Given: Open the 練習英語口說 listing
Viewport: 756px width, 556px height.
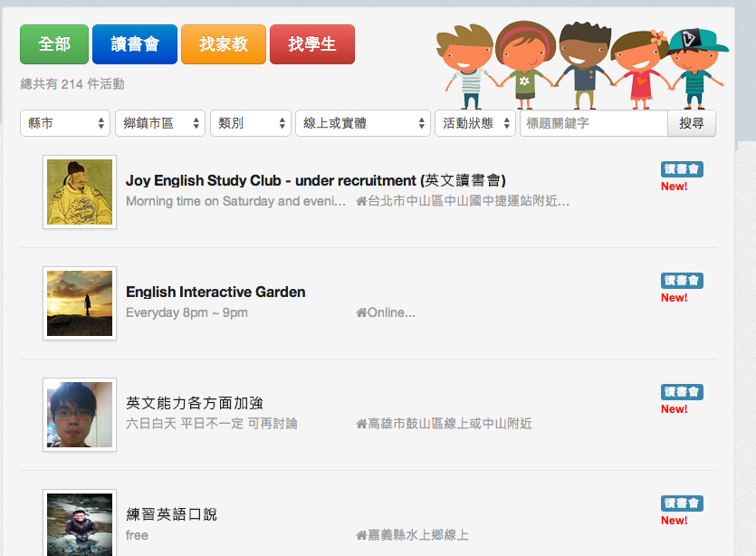Looking at the screenshot, I should (x=171, y=514).
